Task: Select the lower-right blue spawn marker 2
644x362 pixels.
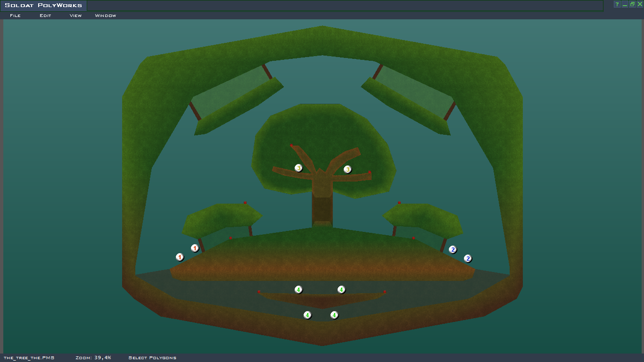Action: tap(468, 258)
